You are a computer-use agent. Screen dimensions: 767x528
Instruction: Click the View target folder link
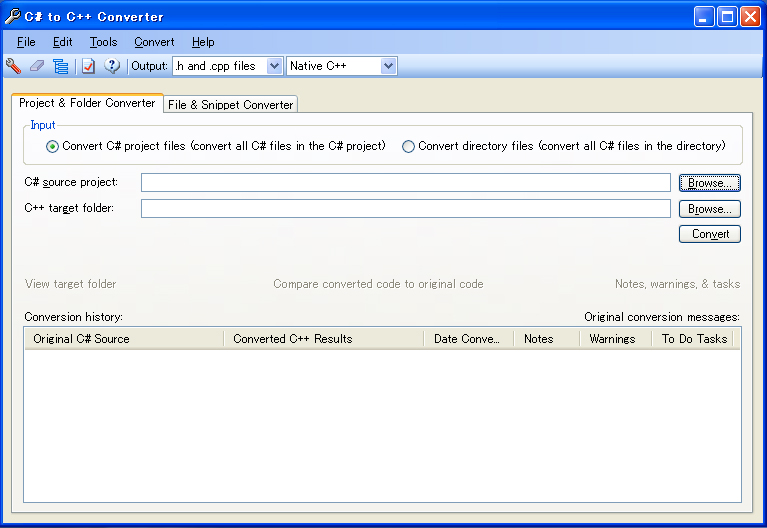click(70, 284)
